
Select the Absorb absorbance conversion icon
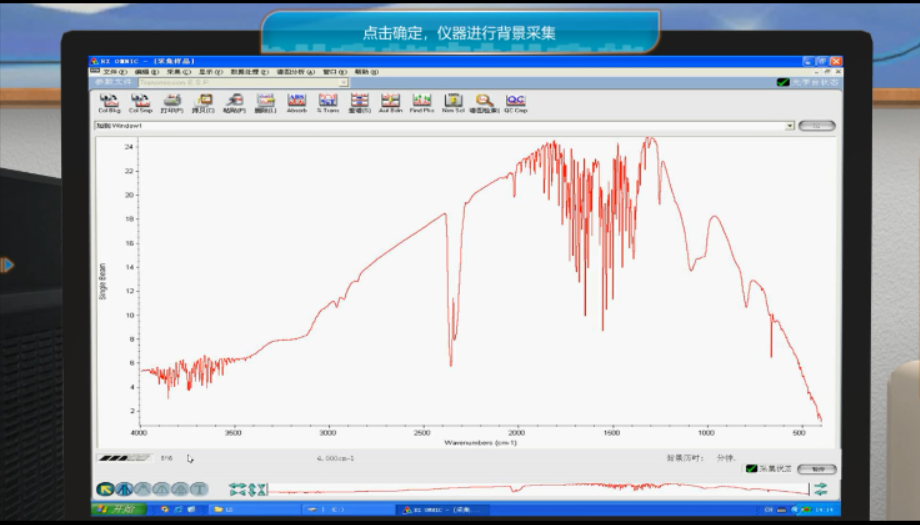[x=297, y=102]
